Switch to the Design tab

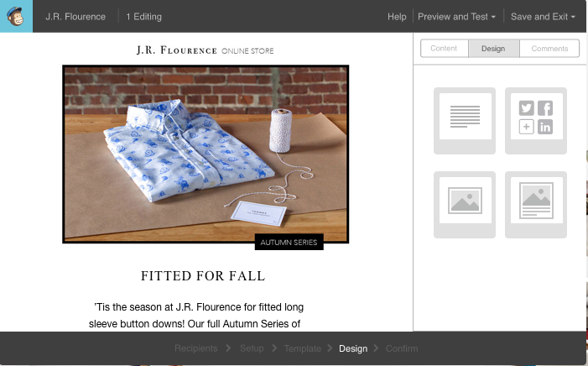click(494, 49)
